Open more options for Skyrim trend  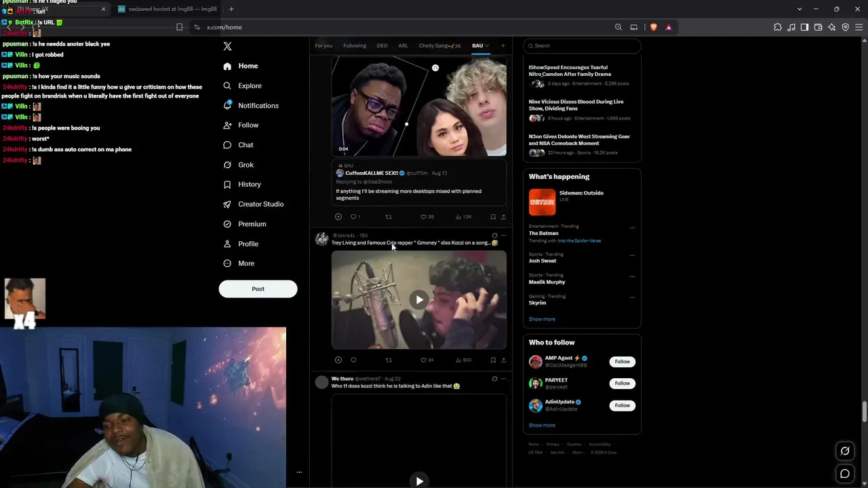(x=632, y=297)
